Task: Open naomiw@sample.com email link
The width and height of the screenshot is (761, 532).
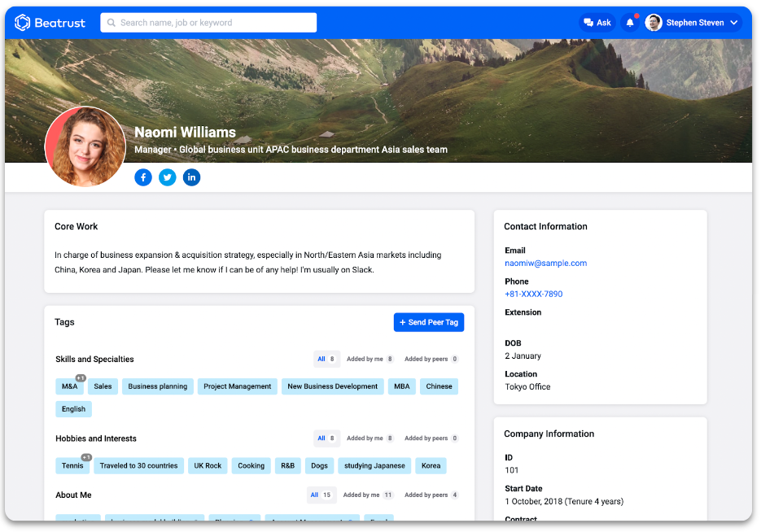Action: 545,264
